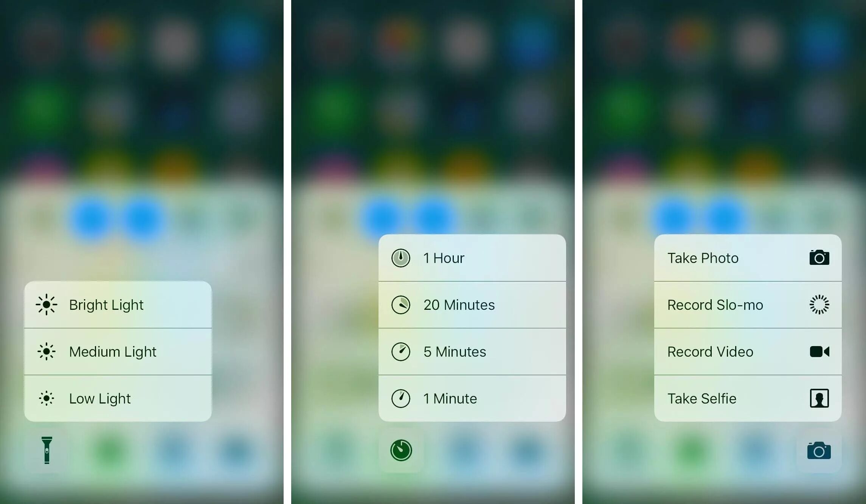Click Take Selfie portrait icon
The height and width of the screenshot is (504, 866).
coord(817,398)
